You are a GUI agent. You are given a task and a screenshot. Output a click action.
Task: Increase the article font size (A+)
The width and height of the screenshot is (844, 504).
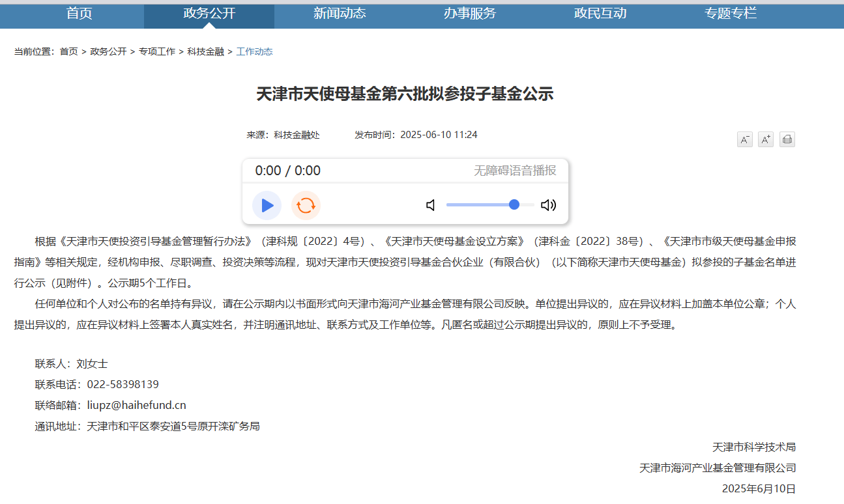pos(766,139)
